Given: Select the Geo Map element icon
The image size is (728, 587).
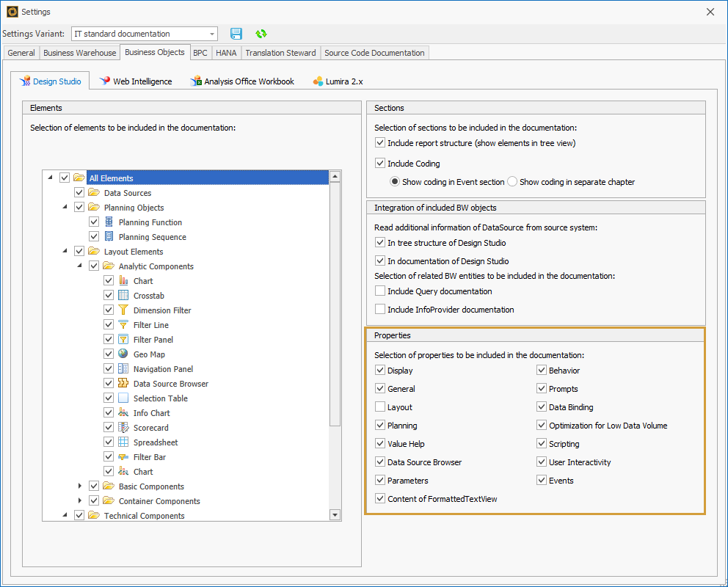Looking at the screenshot, I should tap(123, 354).
